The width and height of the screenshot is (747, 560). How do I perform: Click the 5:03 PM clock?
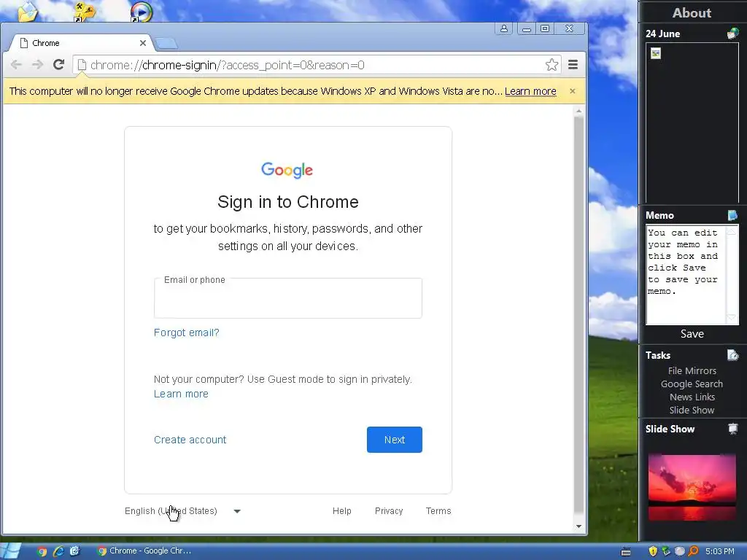719,551
